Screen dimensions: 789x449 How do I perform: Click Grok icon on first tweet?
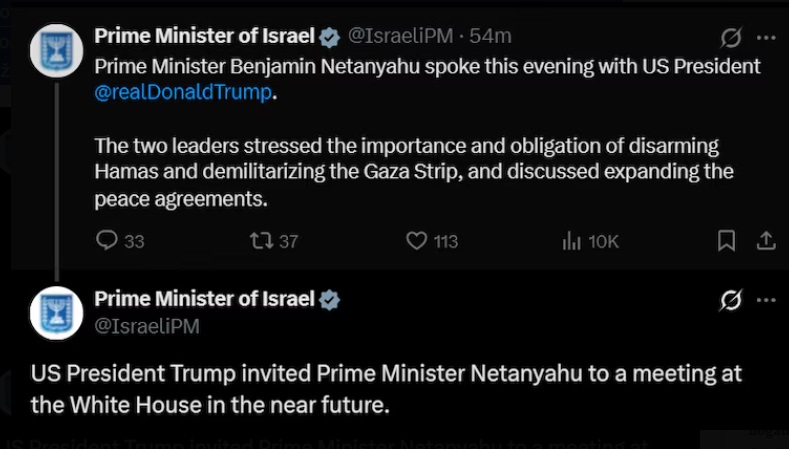[731, 38]
